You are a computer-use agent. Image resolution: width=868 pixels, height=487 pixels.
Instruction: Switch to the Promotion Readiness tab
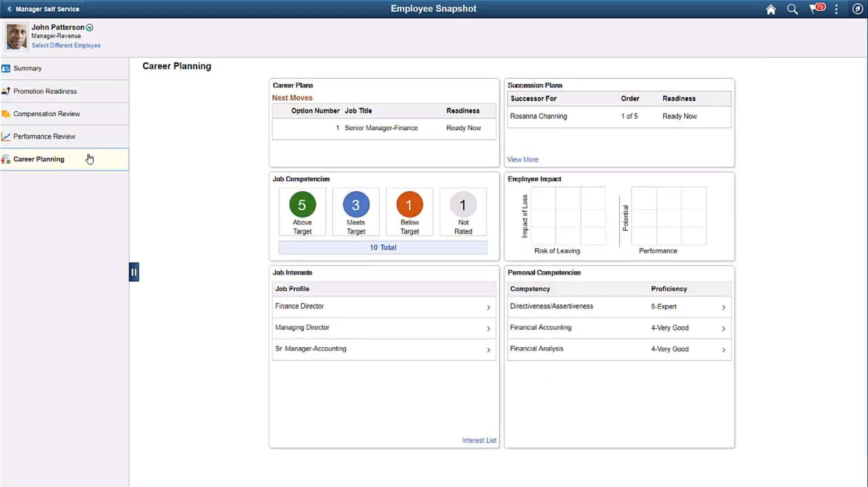(x=6, y=91)
